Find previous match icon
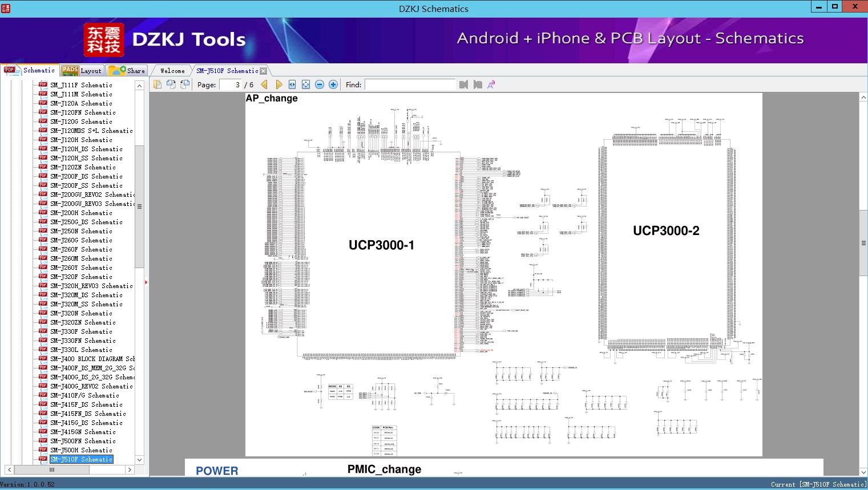The image size is (868, 490). tap(463, 84)
